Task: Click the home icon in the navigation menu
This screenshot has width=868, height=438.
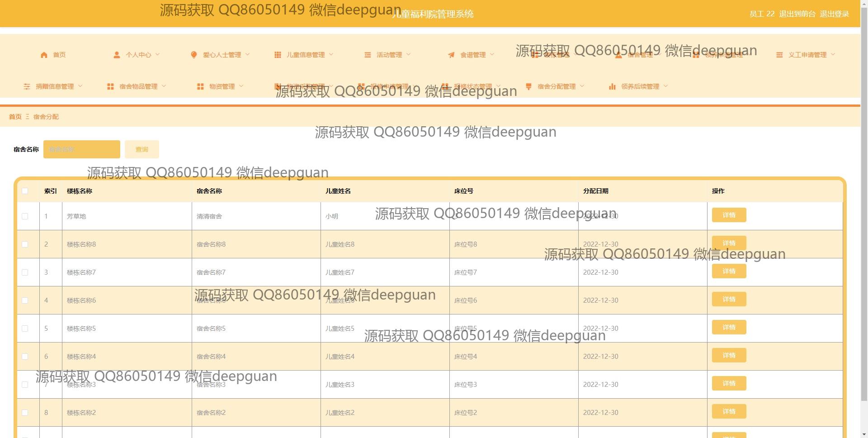Action: click(44, 55)
